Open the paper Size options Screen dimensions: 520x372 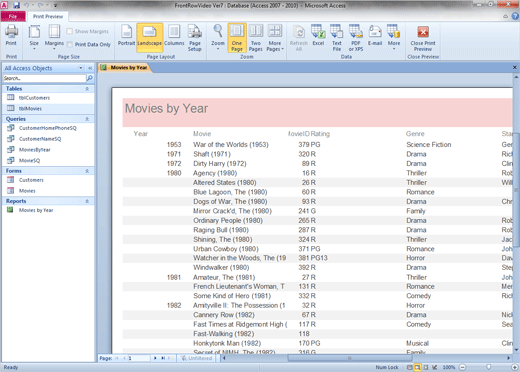tap(34, 37)
